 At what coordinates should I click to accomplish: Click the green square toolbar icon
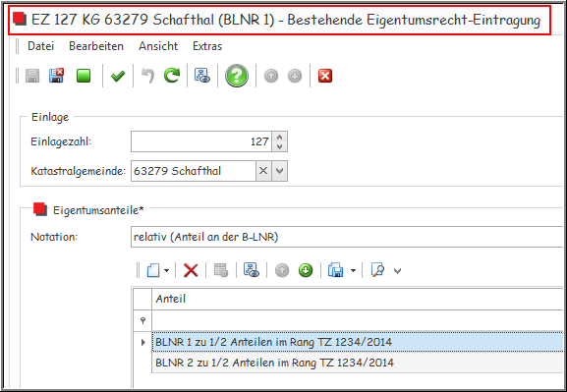click(84, 76)
